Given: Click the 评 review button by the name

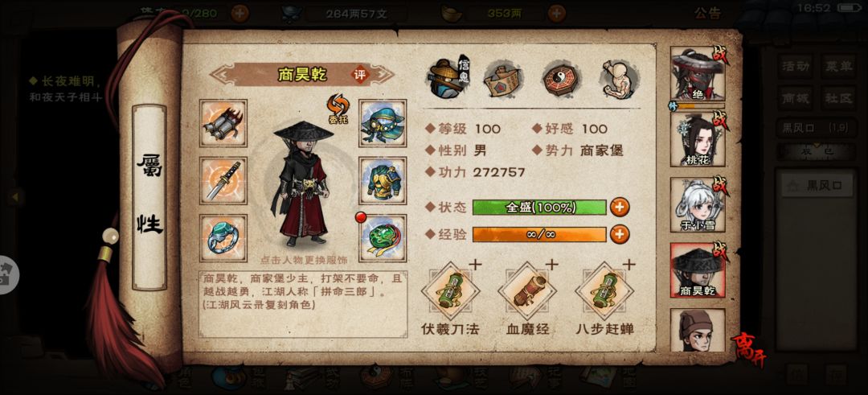Looking at the screenshot, I should click(x=360, y=75).
